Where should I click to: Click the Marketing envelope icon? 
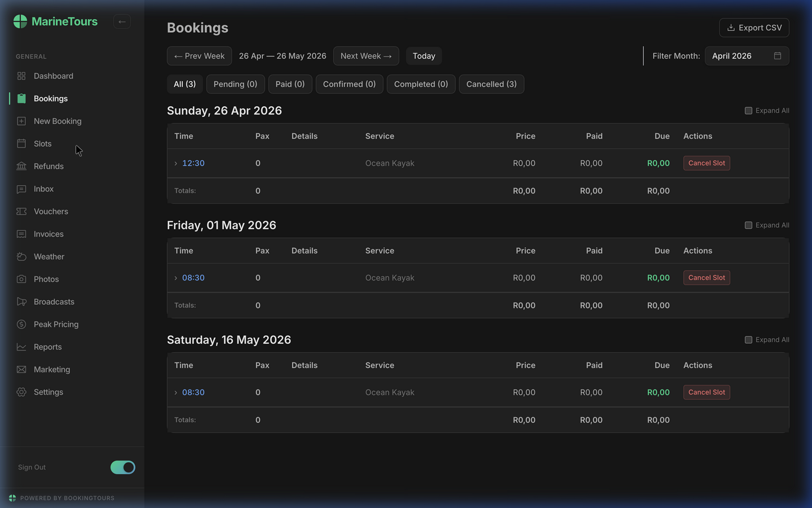click(x=21, y=370)
